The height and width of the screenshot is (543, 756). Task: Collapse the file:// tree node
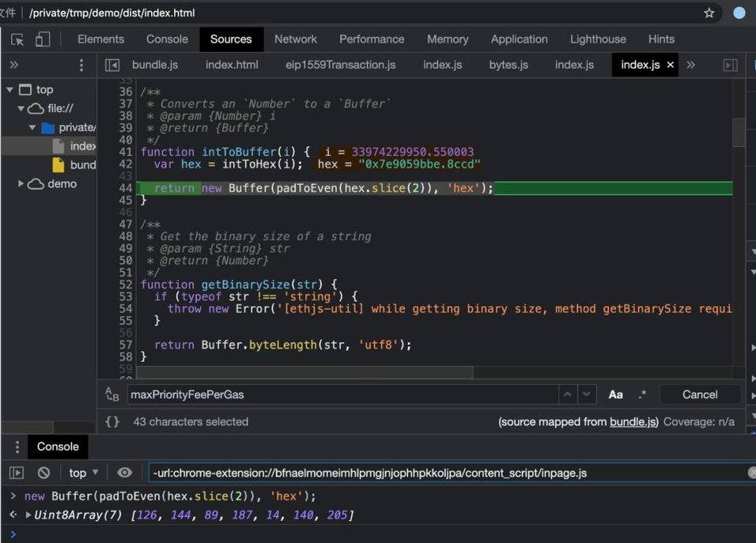[20, 109]
